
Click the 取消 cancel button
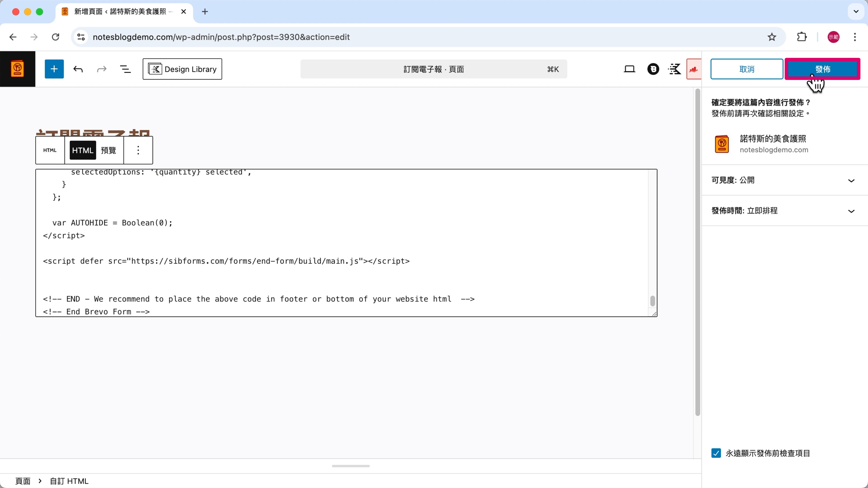point(747,69)
